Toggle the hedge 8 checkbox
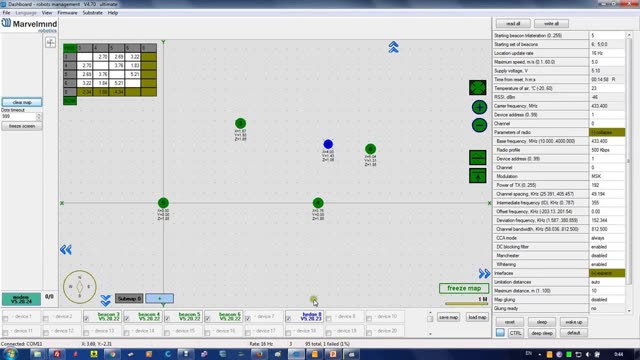The height and width of the screenshot is (360, 640). 288,319
